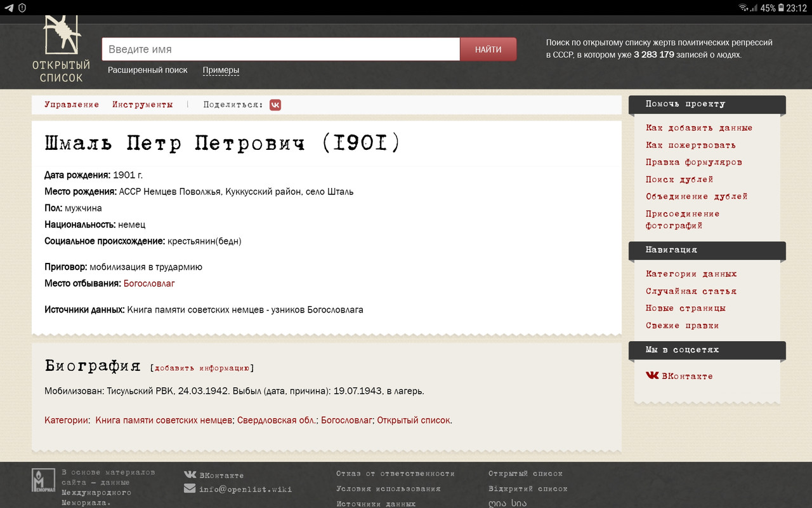Image resolution: width=812 pixels, height=508 pixels.
Task: Share the page via VK icon
Action: [275, 105]
